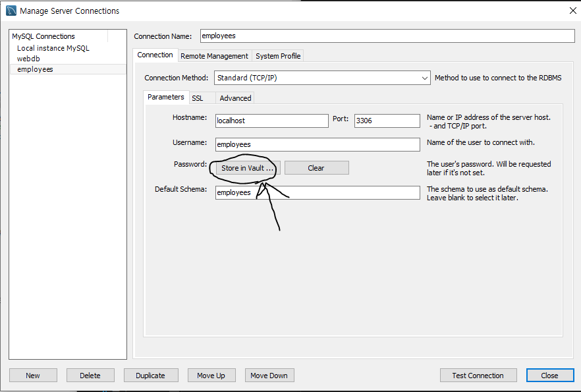The height and width of the screenshot is (392, 581).
Task: Switch to the Connection tab
Action: coord(155,55)
